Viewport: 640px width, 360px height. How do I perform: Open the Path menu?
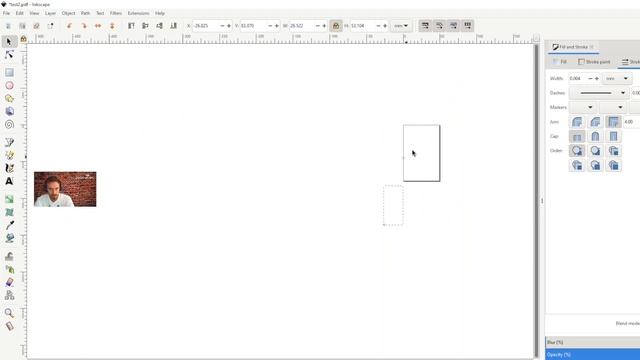click(x=85, y=13)
